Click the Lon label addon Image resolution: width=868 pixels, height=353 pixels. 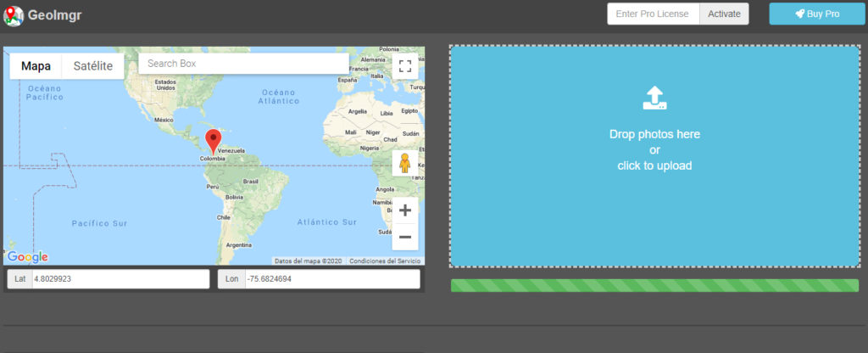coord(231,279)
